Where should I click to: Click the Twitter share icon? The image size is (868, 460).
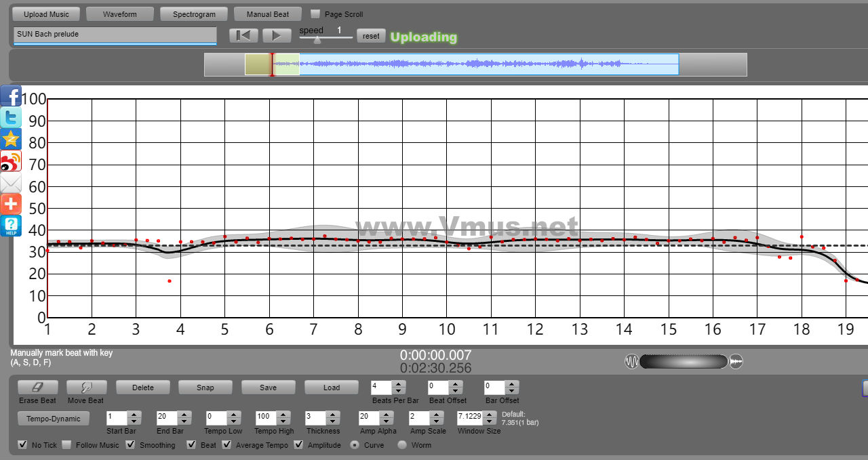[x=11, y=118]
